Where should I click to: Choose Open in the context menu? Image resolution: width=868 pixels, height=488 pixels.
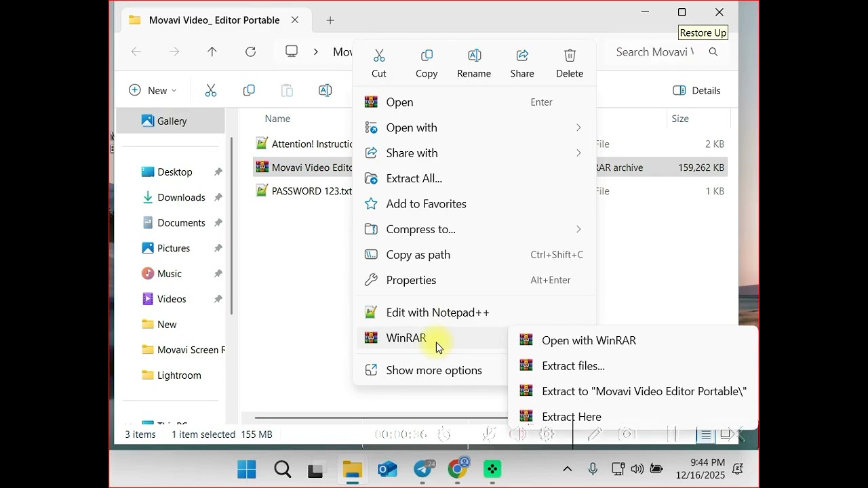474,102
